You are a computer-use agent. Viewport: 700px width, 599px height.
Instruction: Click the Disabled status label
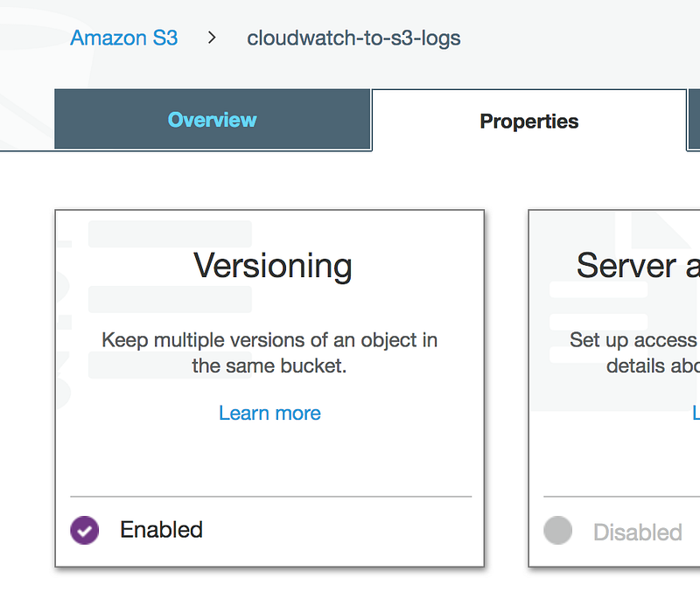(637, 533)
